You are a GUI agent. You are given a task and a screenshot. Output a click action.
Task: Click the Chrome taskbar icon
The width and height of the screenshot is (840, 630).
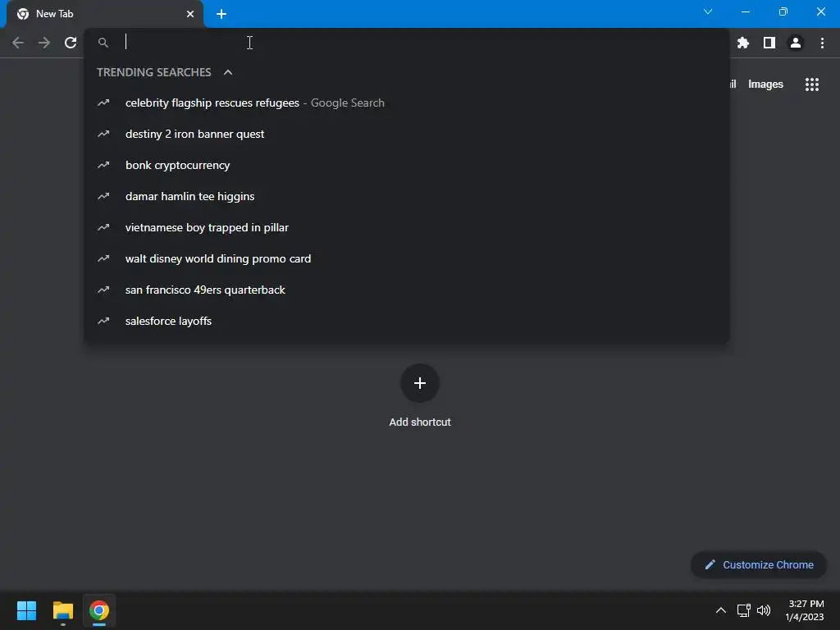(x=99, y=610)
